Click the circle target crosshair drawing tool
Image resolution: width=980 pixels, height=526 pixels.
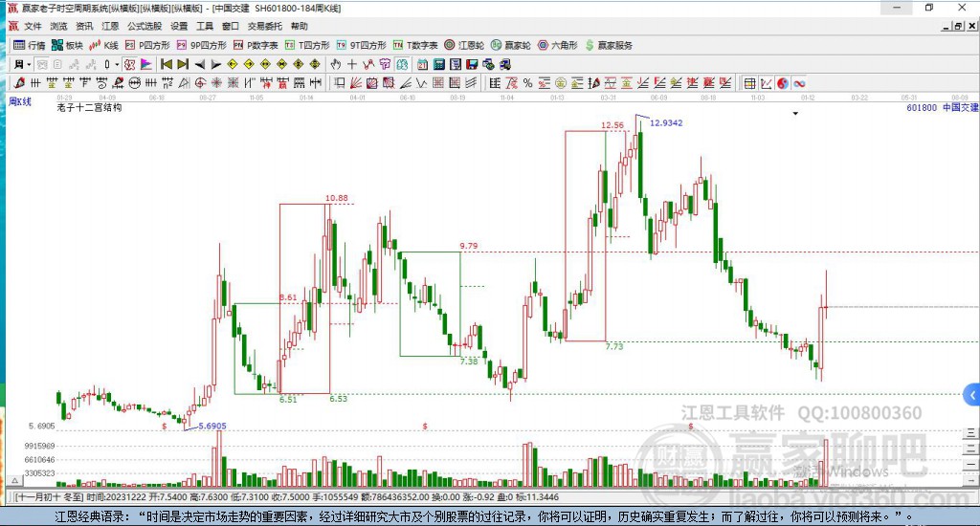[200, 83]
